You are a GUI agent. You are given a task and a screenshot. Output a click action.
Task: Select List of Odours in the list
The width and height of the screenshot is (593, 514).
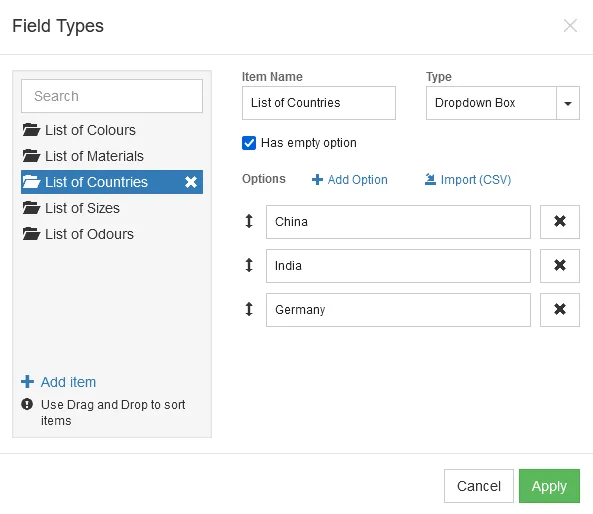(112, 234)
